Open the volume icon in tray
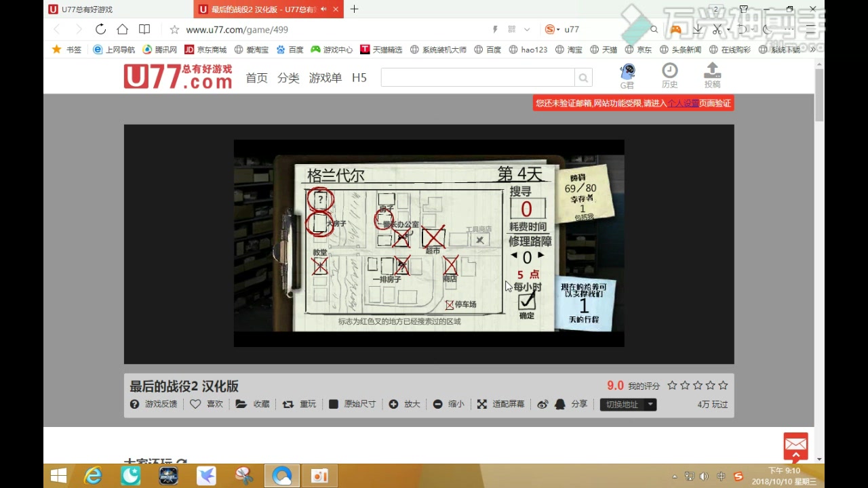868x488 pixels. click(705, 476)
